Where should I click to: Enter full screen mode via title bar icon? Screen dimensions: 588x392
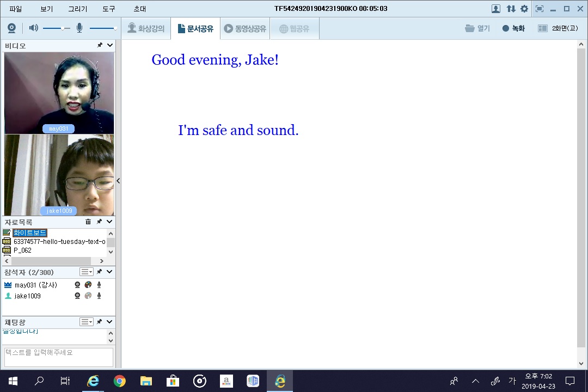540,9
